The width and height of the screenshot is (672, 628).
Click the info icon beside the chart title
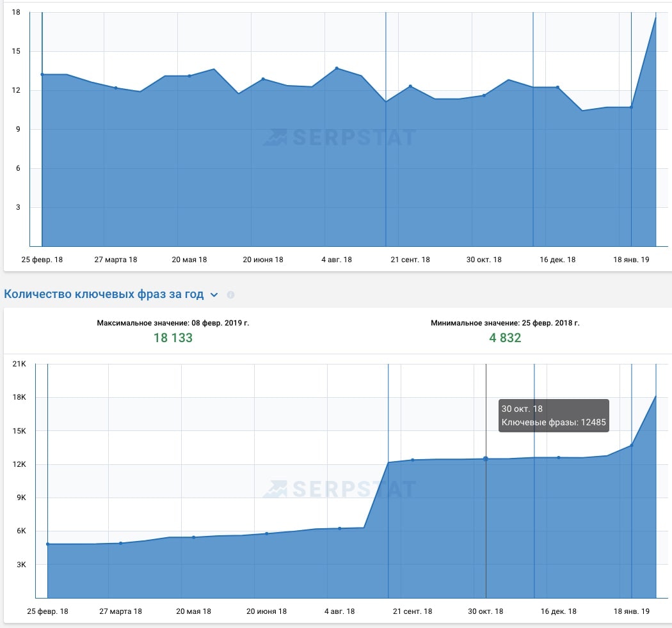click(230, 295)
